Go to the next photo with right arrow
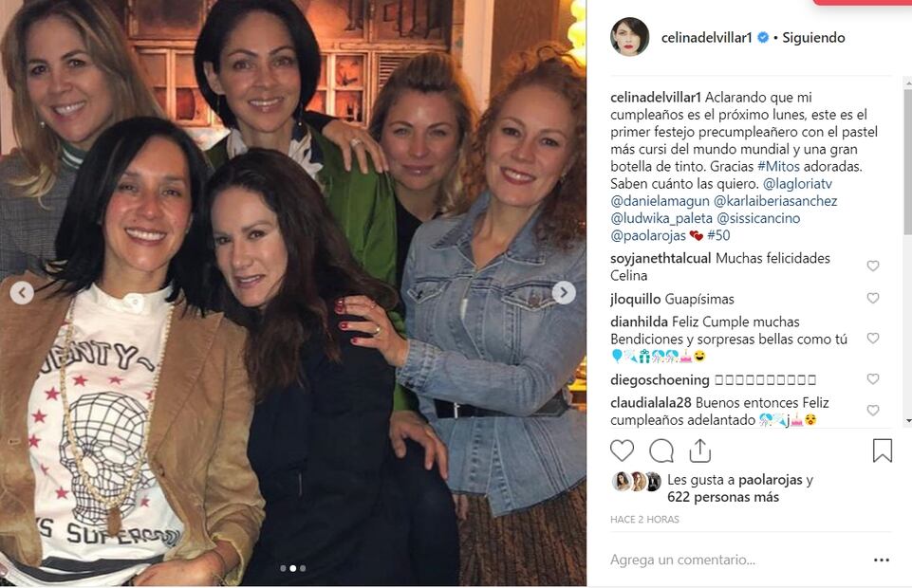912x588 pixels. click(564, 292)
